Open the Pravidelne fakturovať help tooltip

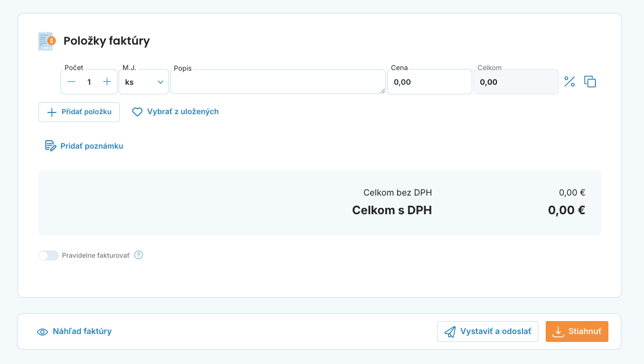(x=138, y=255)
